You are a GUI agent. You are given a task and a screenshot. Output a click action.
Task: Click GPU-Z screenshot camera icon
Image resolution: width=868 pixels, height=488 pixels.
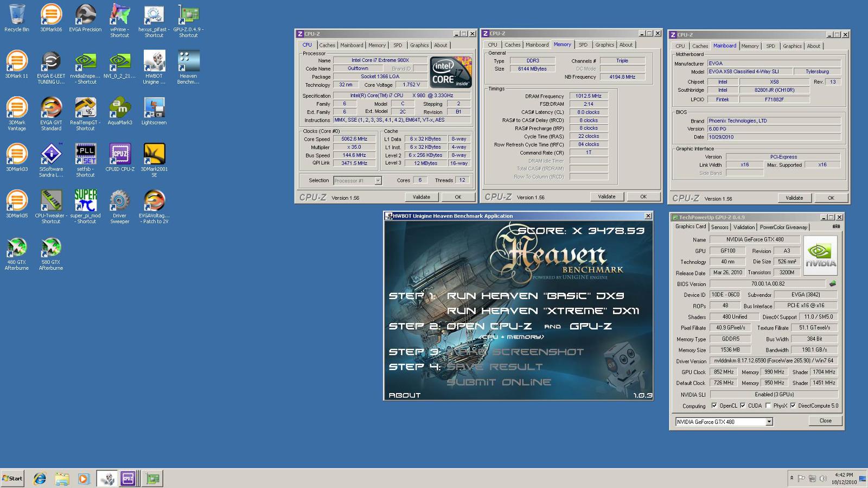[836, 226]
